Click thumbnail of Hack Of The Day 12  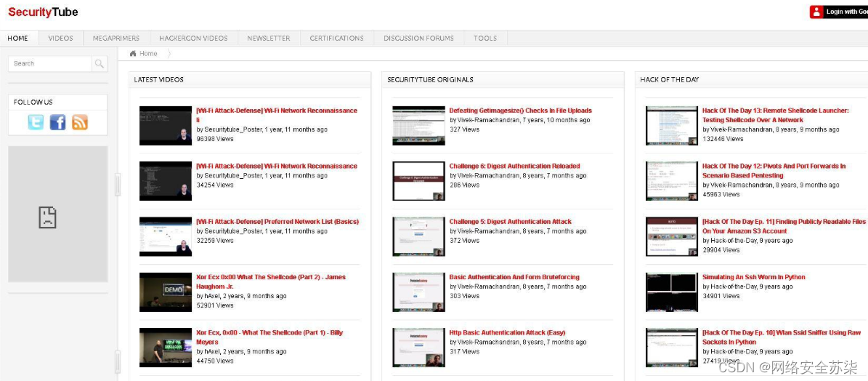672,181
